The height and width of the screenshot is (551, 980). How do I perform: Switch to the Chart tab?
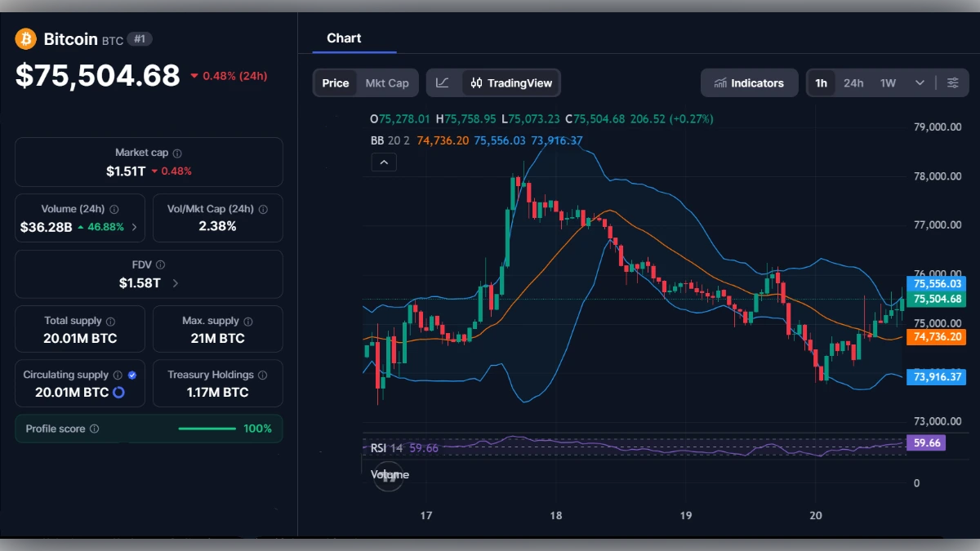click(344, 38)
